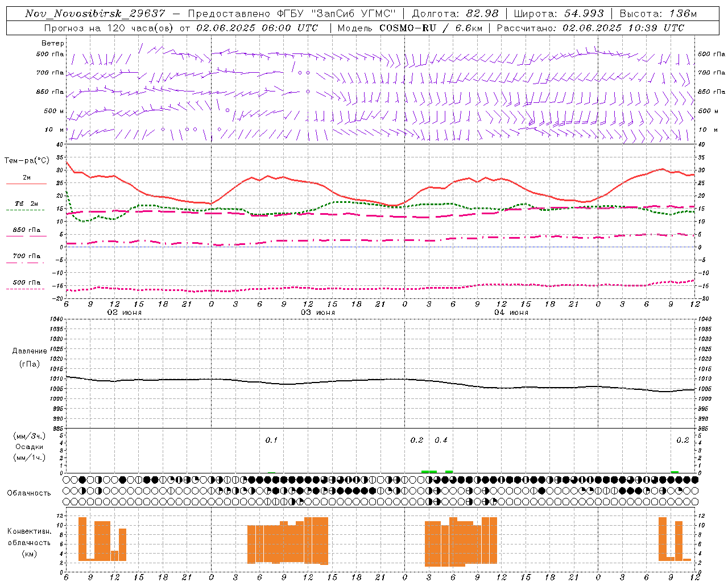Click the '(гПа)' unit under Давление

tap(30, 364)
